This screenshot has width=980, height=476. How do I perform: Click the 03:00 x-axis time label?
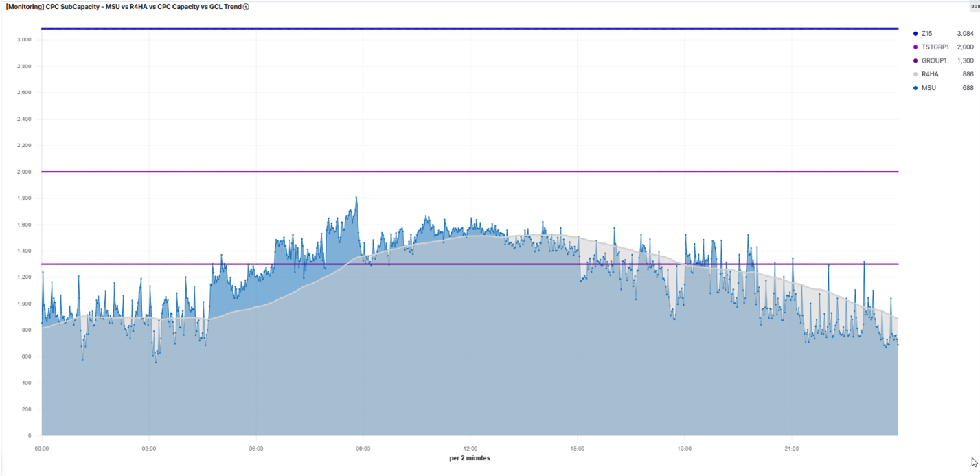tap(149, 449)
